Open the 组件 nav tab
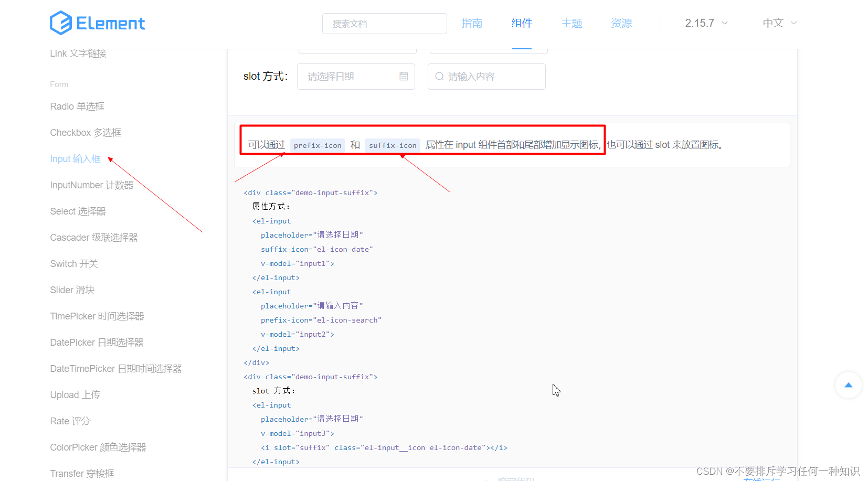 pyautogui.click(x=522, y=23)
